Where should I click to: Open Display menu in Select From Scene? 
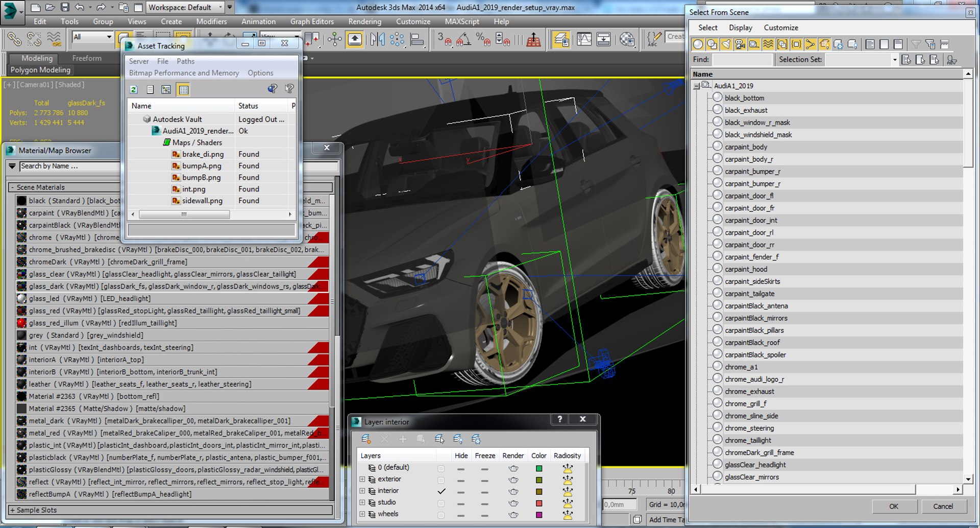(x=740, y=28)
